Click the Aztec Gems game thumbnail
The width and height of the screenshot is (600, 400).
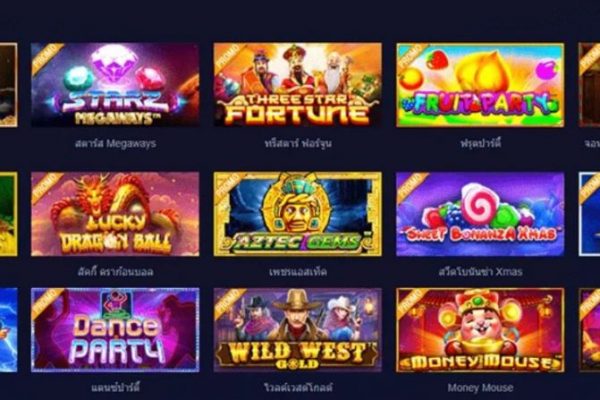tap(298, 214)
